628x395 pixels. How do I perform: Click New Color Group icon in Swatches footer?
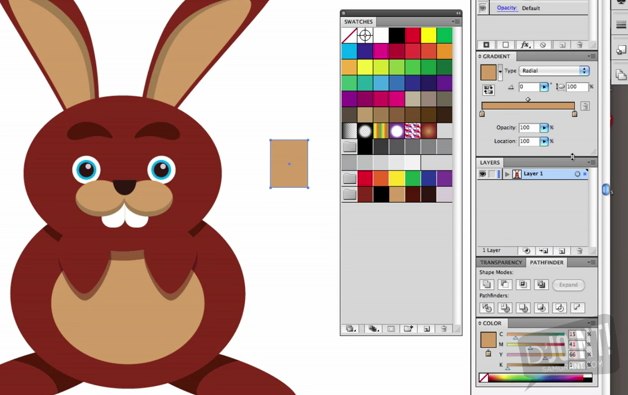[x=409, y=329]
